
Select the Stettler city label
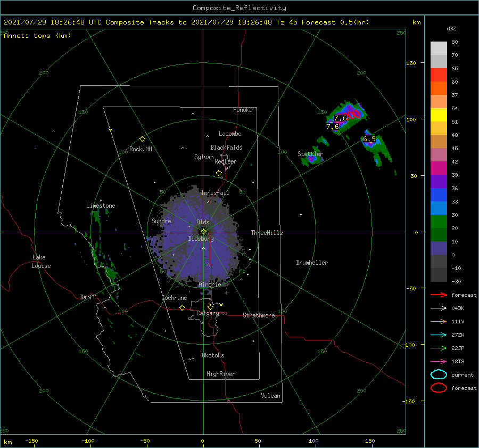(310, 154)
